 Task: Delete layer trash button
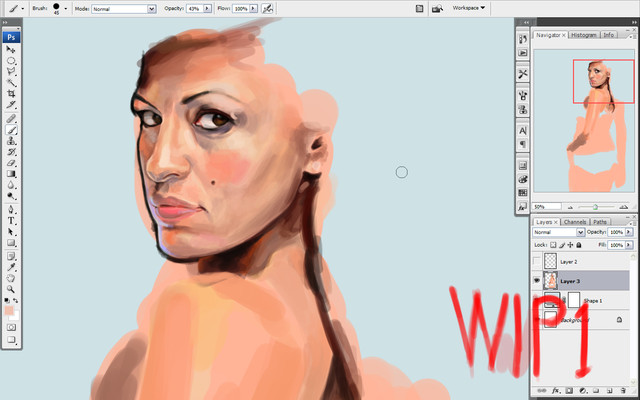tap(623, 391)
